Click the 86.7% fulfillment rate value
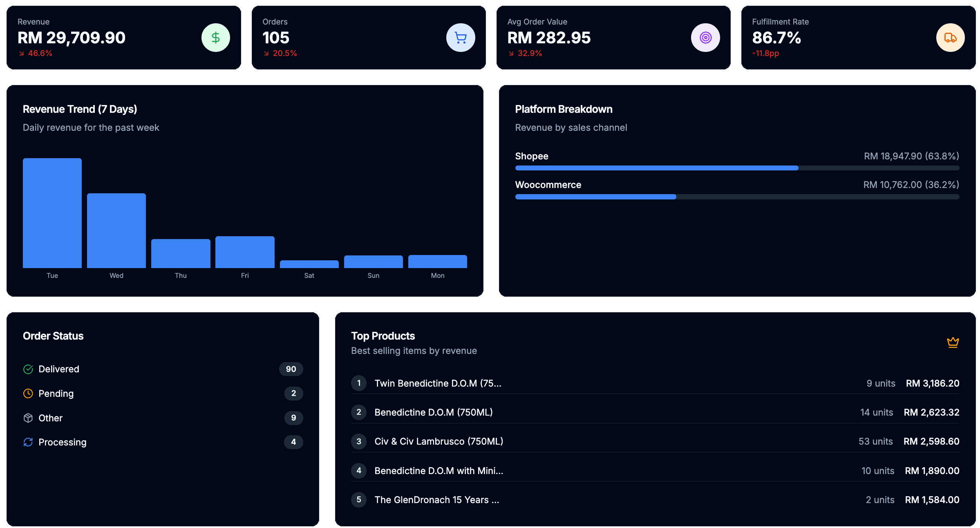 [x=776, y=38]
